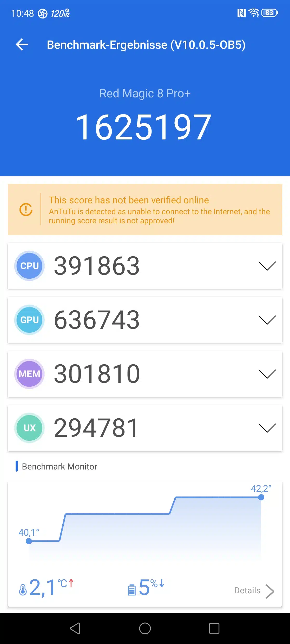
Task: Open recent apps with square button
Action: (214, 628)
